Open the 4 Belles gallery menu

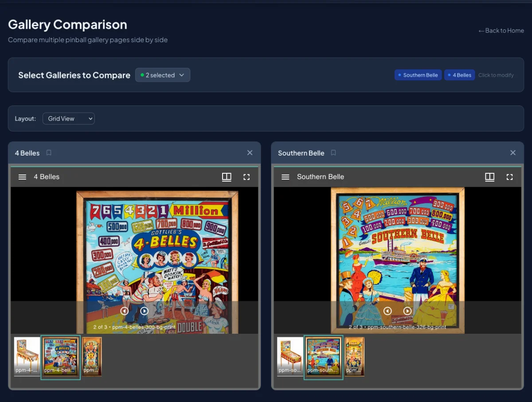(22, 176)
